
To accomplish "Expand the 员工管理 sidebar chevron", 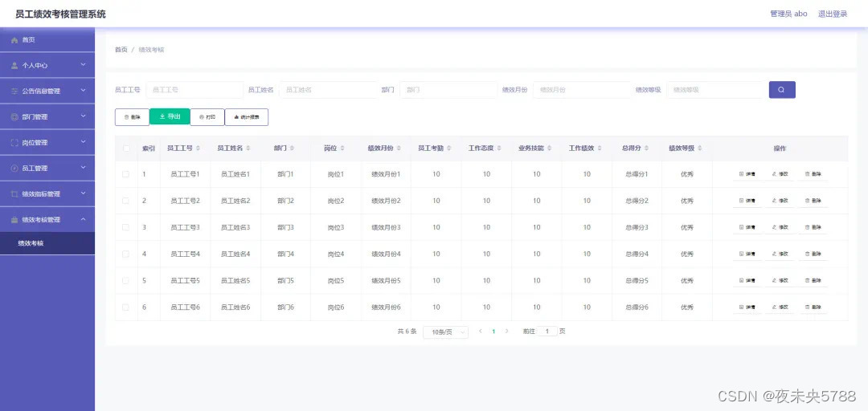I will coord(83,168).
